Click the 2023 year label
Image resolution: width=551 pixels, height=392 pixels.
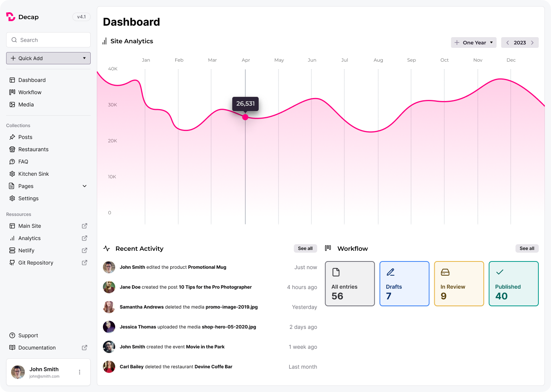pyautogui.click(x=520, y=42)
